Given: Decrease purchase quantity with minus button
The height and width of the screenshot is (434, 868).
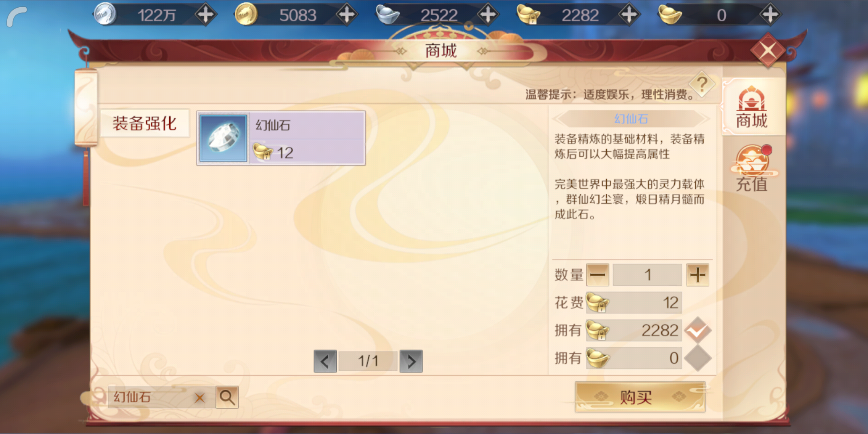Looking at the screenshot, I should click(x=598, y=275).
